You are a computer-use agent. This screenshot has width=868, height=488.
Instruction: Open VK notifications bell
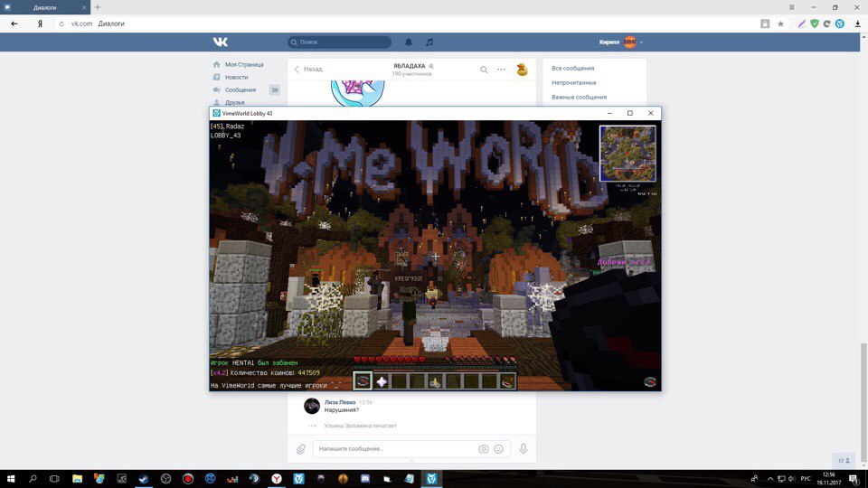pyautogui.click(x=409, y=42)
